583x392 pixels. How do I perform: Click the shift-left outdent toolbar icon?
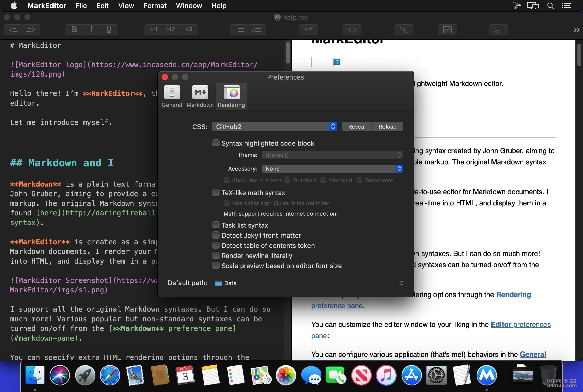click(x=13, y=30)
